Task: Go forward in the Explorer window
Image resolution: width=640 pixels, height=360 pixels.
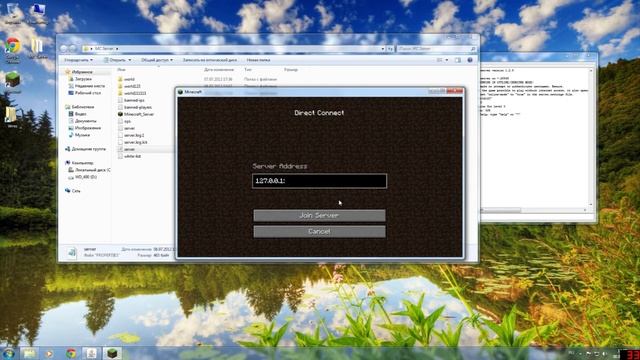Action: click(73, 49)
